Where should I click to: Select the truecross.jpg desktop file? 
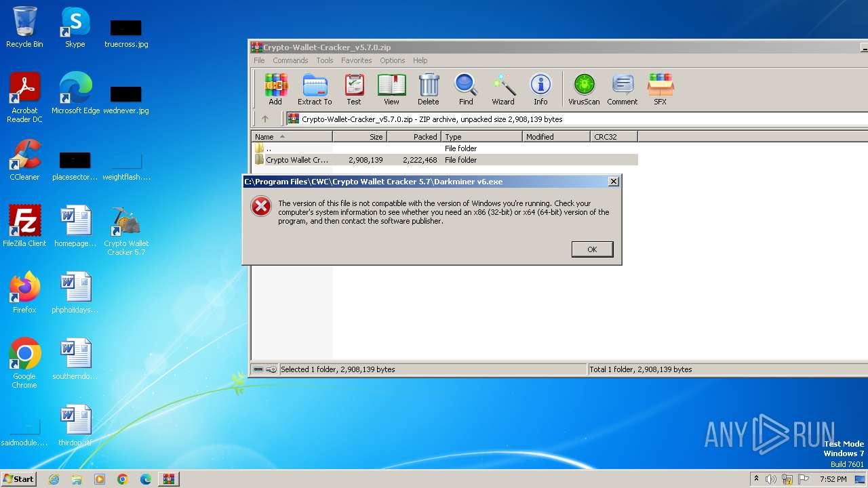pyautogui.click(x=126, y=33)
